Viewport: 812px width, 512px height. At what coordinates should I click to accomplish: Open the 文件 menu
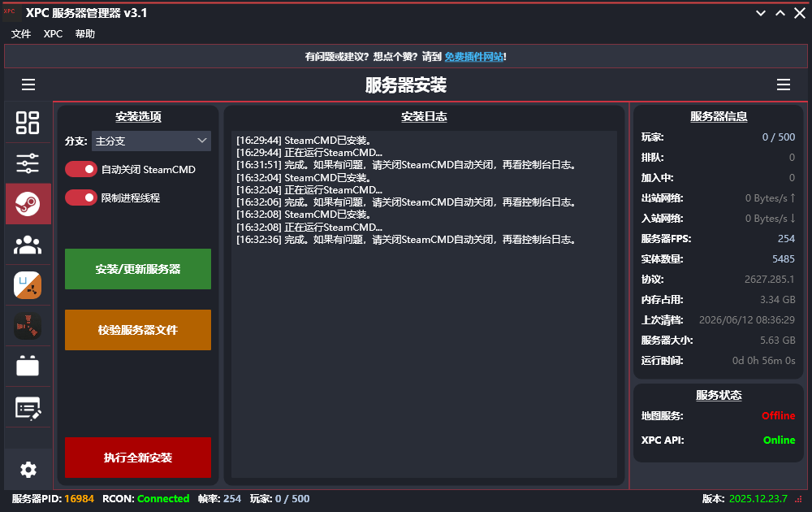(21, 33)
